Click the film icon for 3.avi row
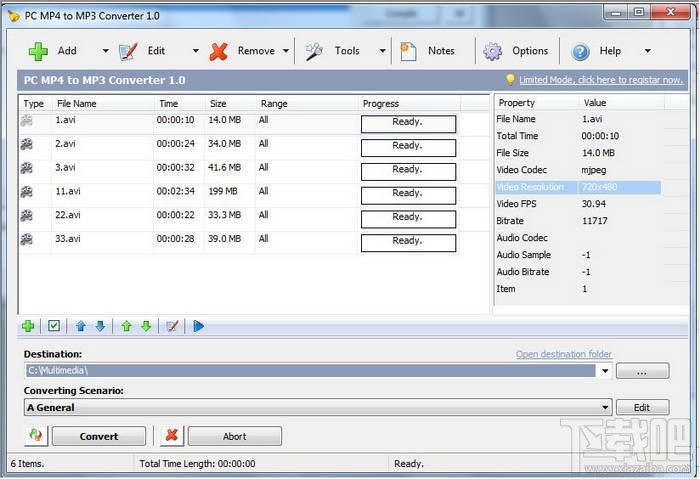700x479 pixels. 27,168
